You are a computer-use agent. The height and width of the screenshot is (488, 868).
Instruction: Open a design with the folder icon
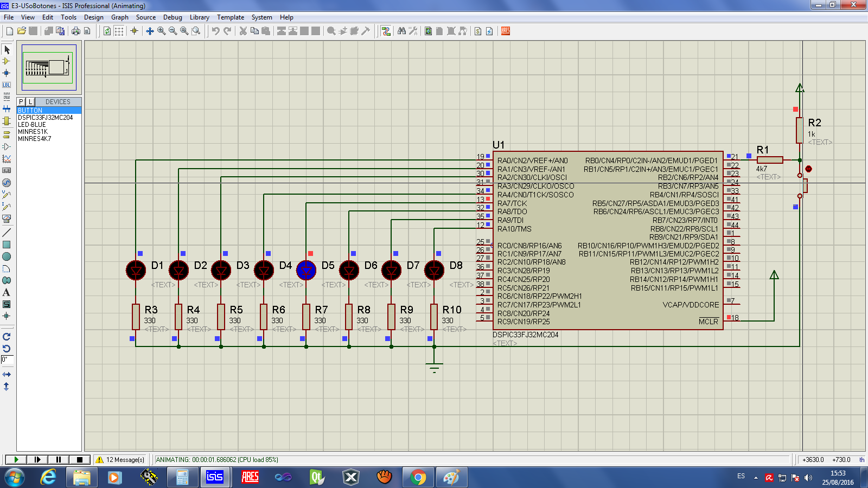(22, 31)
